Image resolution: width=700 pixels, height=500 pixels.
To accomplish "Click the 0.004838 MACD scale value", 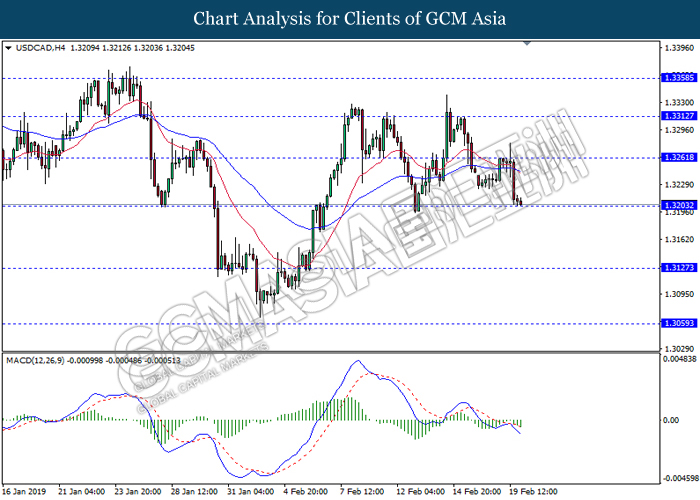I will (680, 359).
